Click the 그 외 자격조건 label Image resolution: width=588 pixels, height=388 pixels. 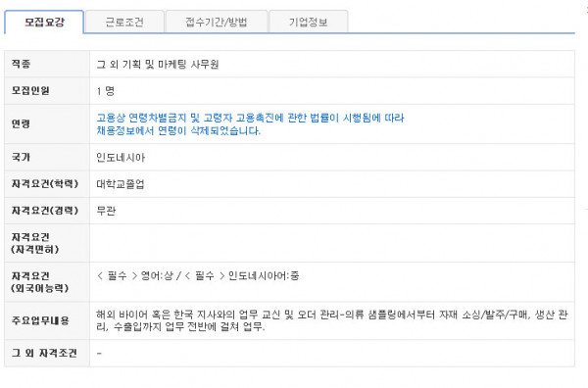(x=44, y=353)
